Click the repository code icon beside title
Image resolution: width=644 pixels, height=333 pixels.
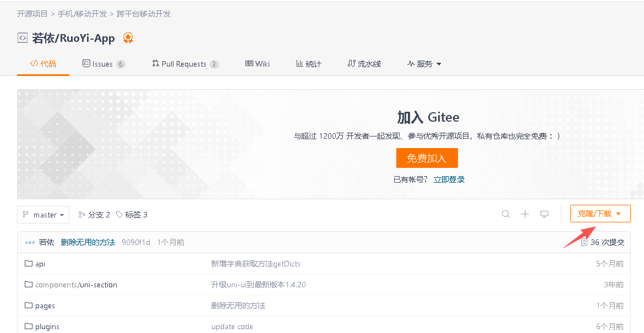(23, 38)
